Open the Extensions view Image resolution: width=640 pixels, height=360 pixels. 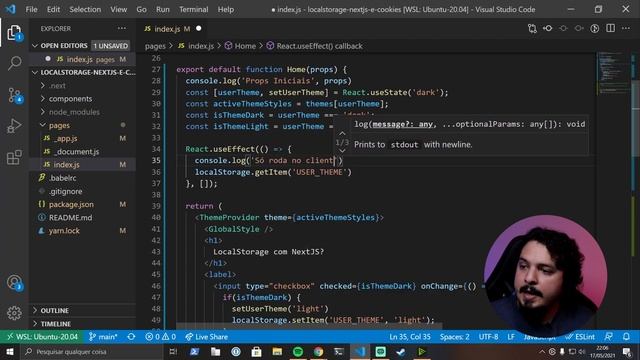tap(14, 157)
